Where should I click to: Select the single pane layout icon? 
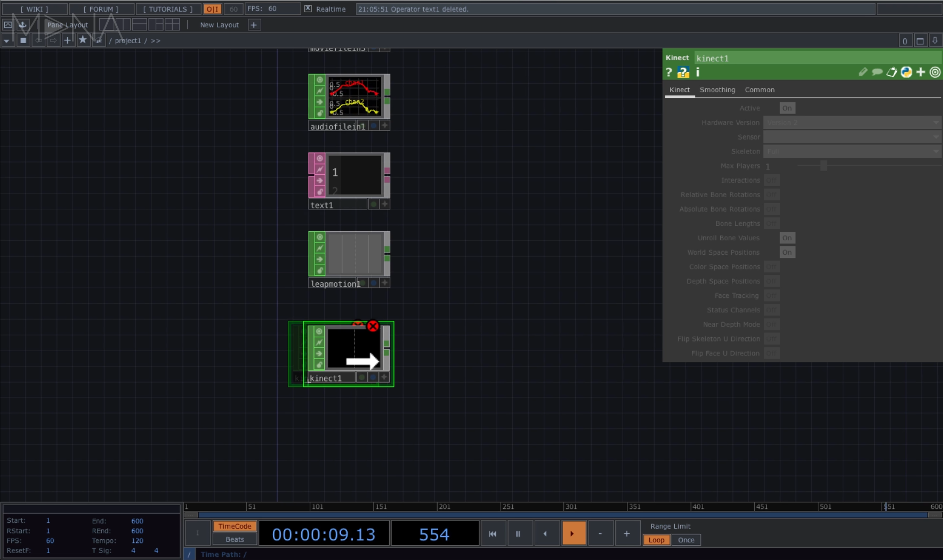[x=107, y=25]
